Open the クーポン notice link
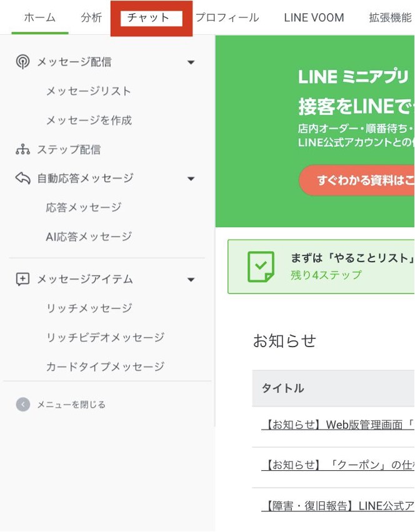This screenshot has width=415, height=532. (337, 466)
